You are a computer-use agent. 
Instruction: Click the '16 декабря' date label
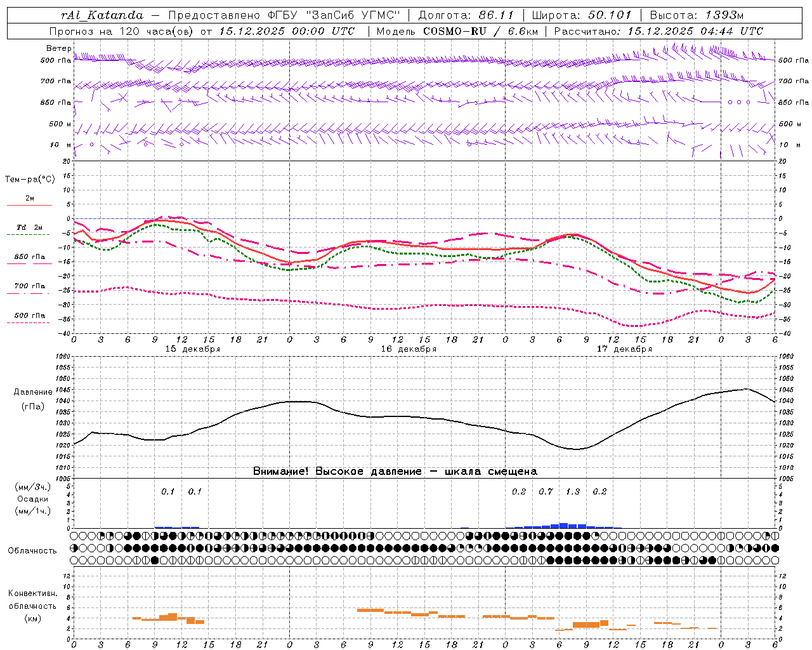(409, 349)
